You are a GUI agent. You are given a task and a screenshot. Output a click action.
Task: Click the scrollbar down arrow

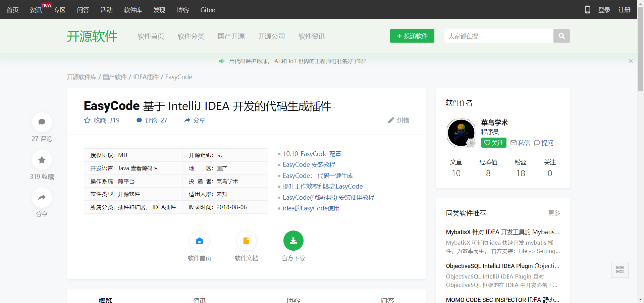click(x=640, y=300)
